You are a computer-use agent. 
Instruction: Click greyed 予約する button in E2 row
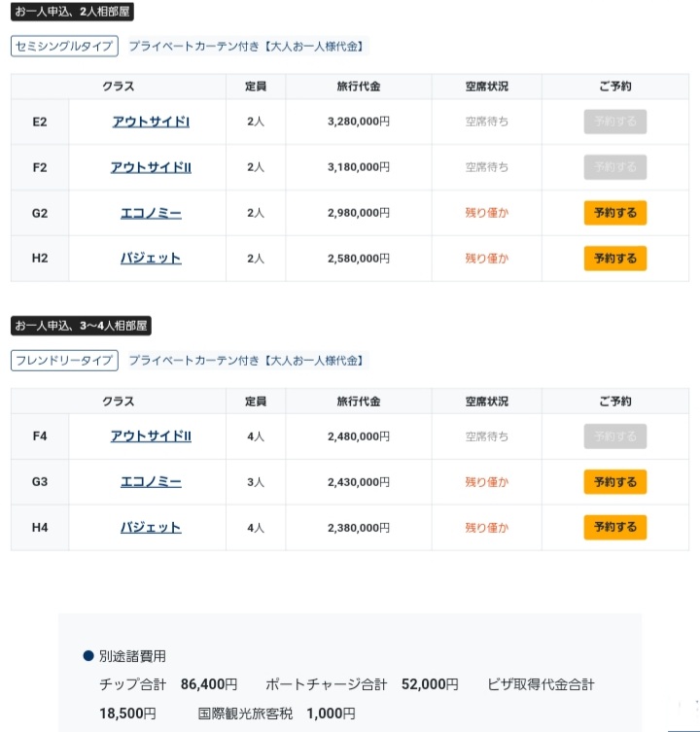615,122
